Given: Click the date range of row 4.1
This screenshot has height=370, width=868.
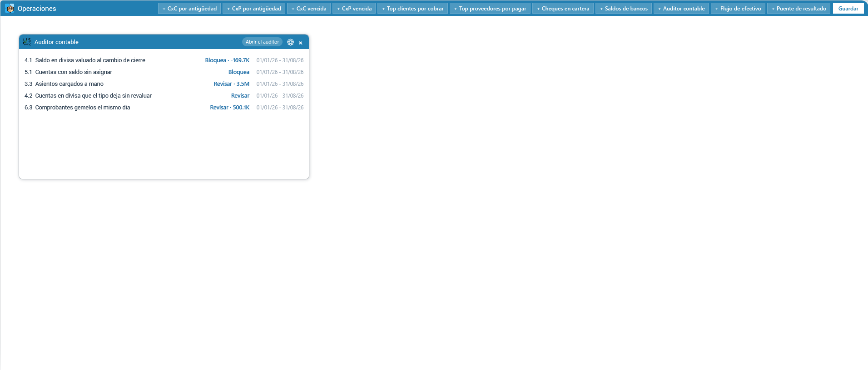Looking at the screenshot, I should tap(280, 60).
